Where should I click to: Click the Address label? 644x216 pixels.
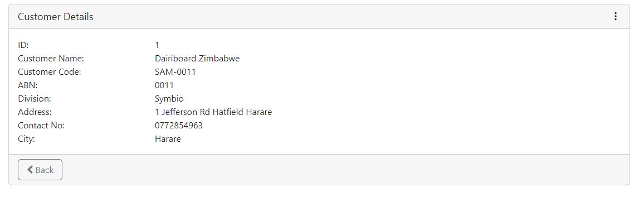[35, 112]
